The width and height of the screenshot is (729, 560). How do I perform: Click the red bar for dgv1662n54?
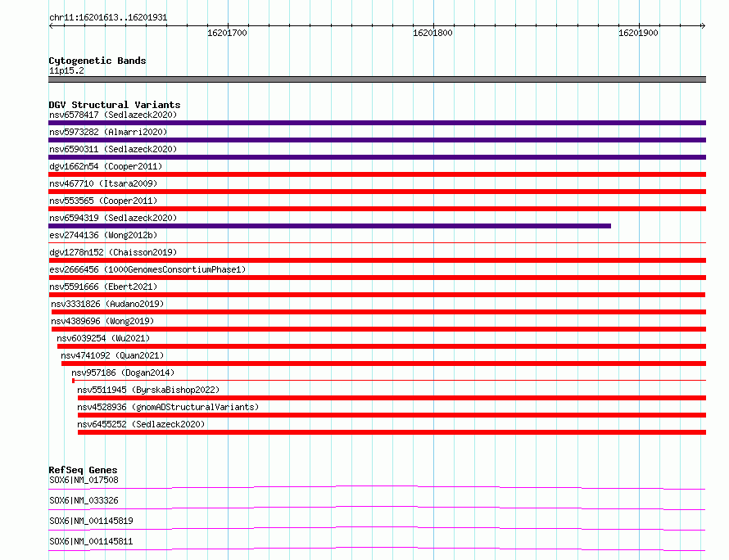pyautogui.click(x=377, y=174)
